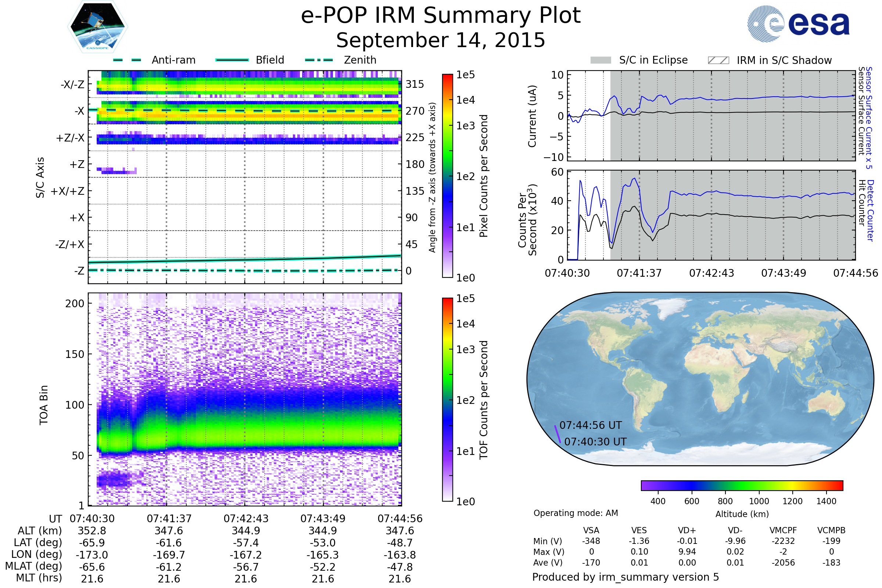Click the Zenith dash-dot legend line

[x=319, y=60]
